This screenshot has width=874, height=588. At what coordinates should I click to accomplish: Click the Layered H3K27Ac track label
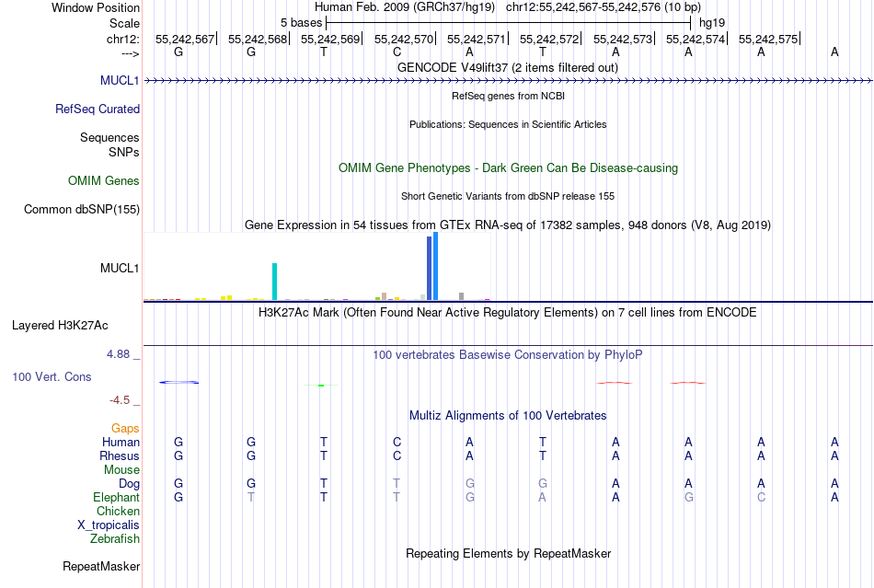tap(60, 326)
